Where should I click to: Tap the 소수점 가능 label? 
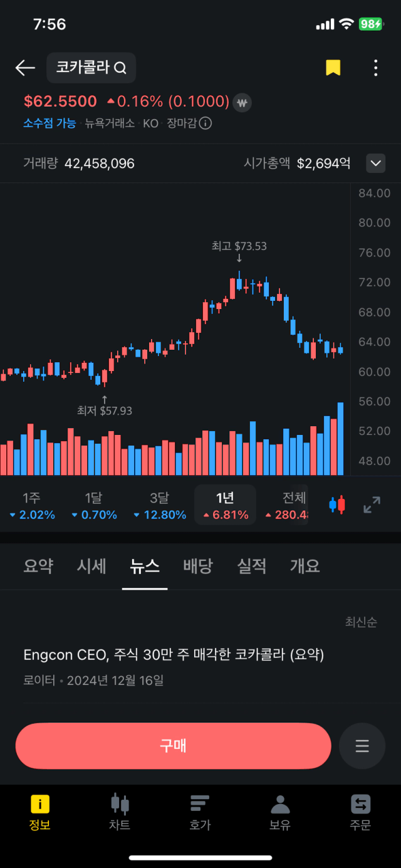click(49, 123)
